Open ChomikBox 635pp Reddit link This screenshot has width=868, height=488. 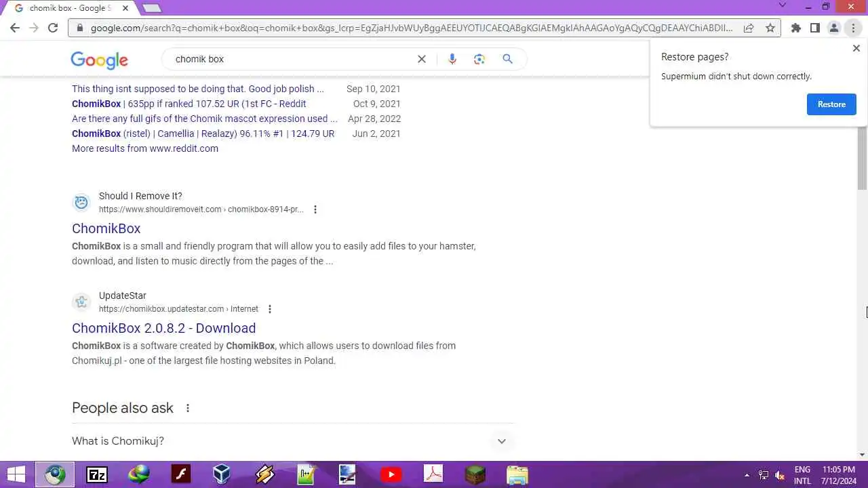coord(189,104)
